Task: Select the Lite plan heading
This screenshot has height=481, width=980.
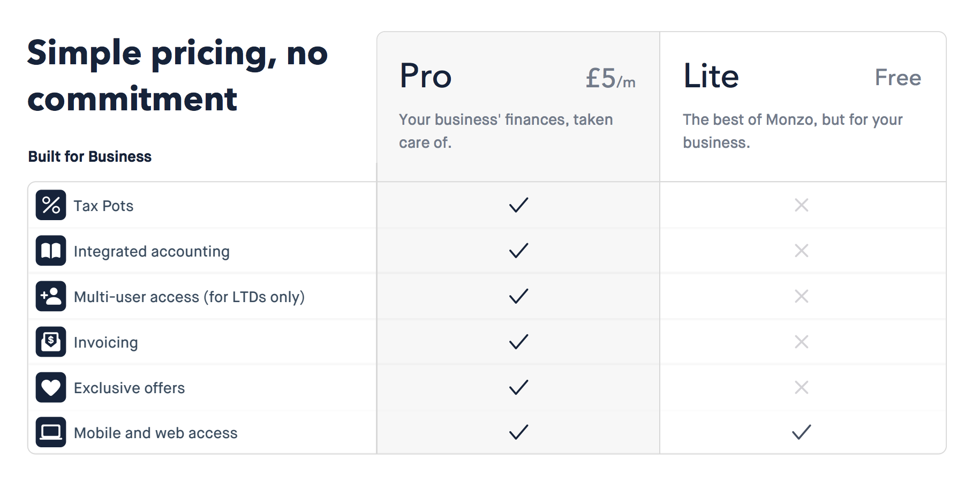Action: pos(711,76)
